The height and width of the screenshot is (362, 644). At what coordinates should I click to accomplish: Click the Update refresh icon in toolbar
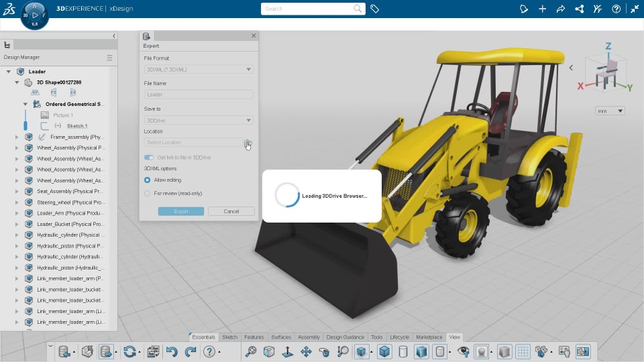[129, 351]
